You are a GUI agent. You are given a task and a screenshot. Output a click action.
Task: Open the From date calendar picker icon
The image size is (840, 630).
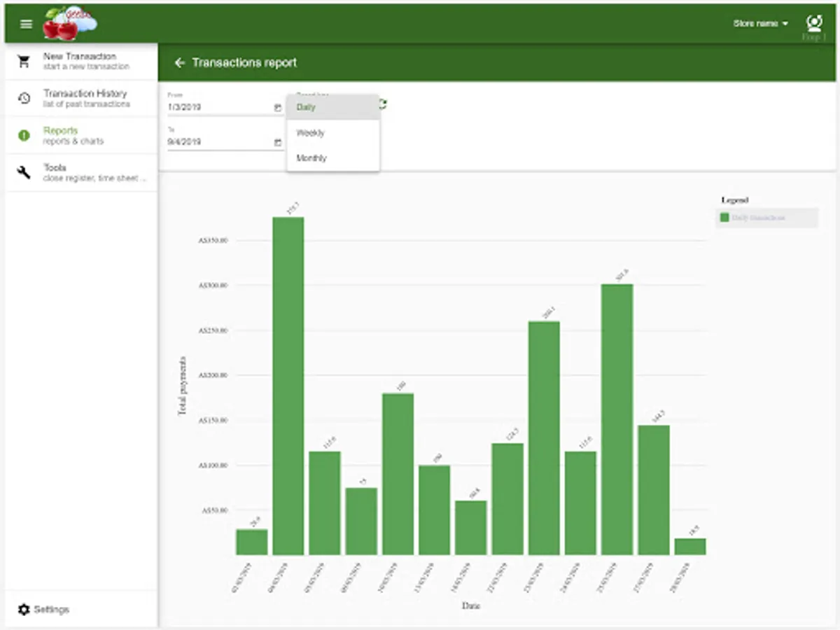click(x=278, y=107)
